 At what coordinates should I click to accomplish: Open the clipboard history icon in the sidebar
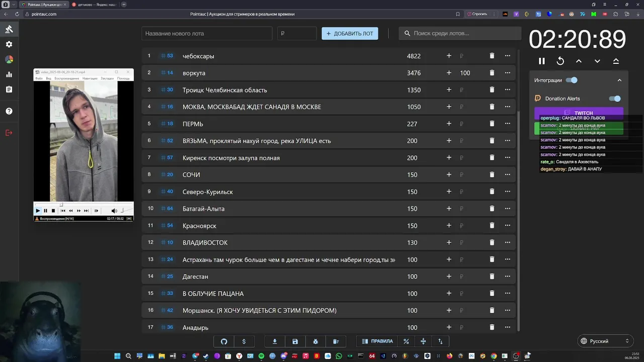(9, 89)
